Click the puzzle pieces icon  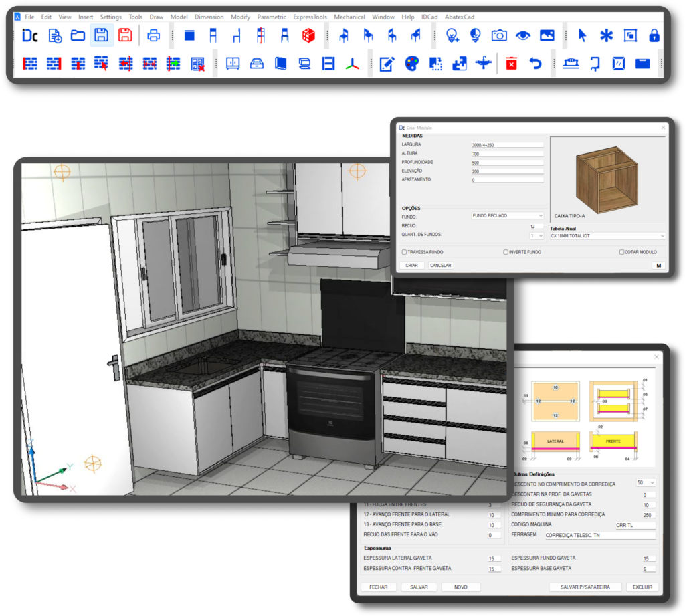tap(459, 64)
